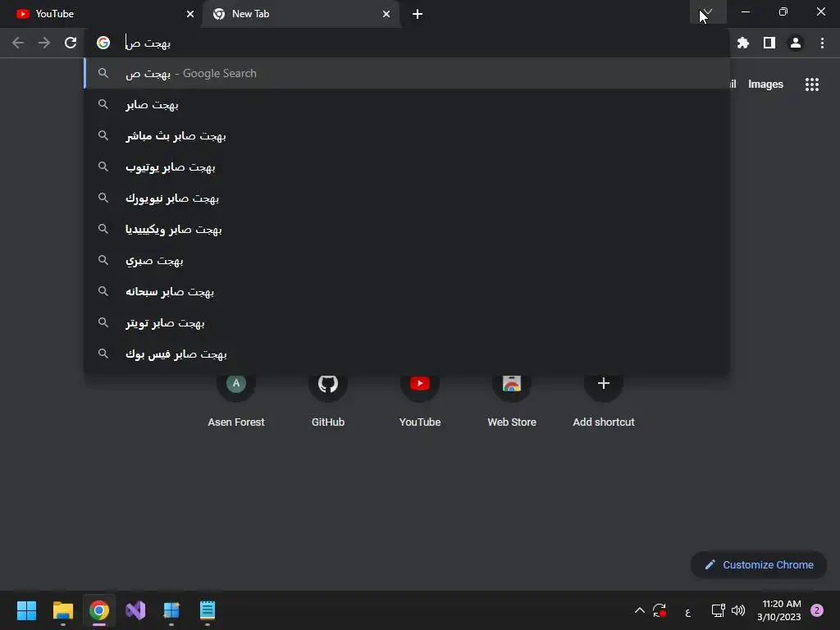Click the Google icon in address bar
This screenshot has width=840, height=630.
(x=103, y=43)
